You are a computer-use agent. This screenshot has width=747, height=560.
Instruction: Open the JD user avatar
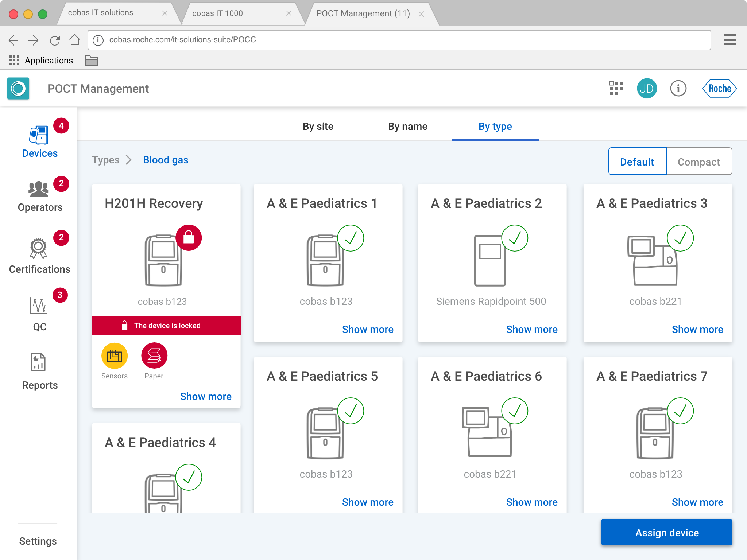point(647,88)
